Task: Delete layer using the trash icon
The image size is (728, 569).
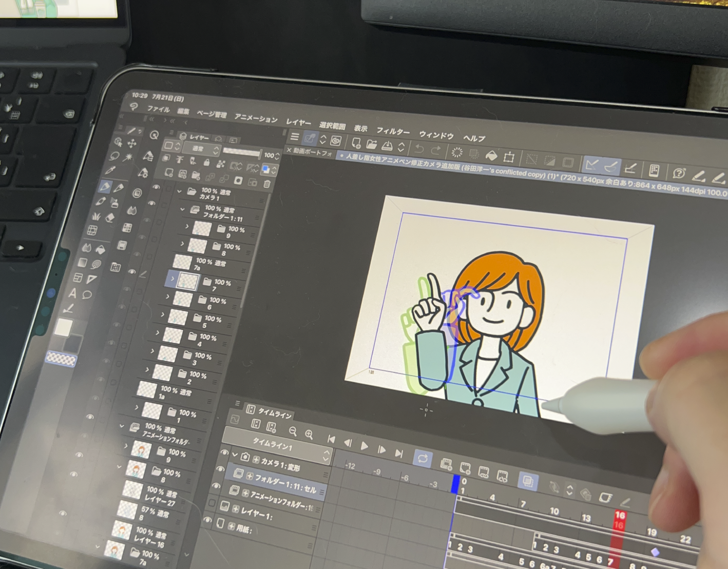Action: click(267, 184)
